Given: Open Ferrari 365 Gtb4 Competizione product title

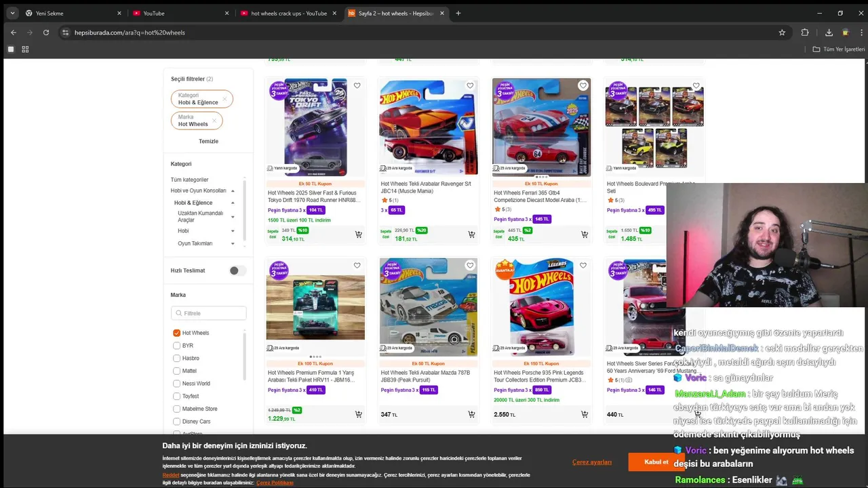Looking at the screenshot, I should 540,197.
